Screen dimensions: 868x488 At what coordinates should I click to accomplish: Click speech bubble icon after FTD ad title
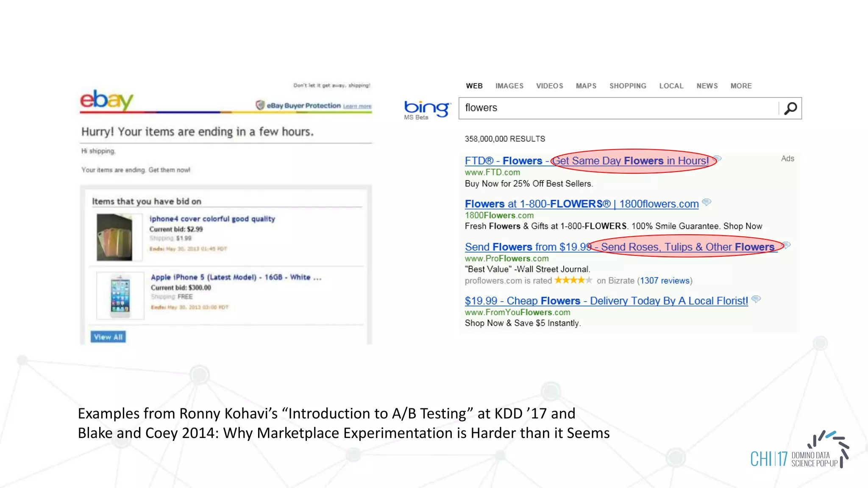[x=717, y=159]
